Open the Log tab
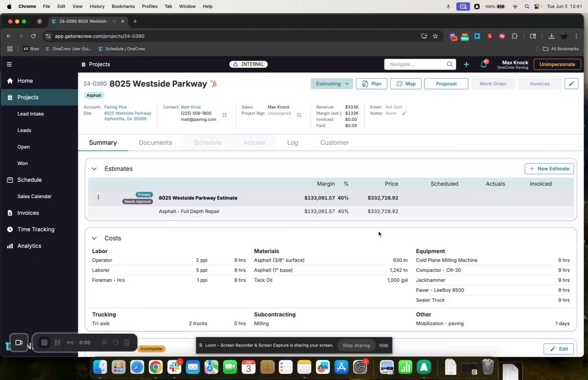This screenshot has height=380, width=588. tap(293, 142)
